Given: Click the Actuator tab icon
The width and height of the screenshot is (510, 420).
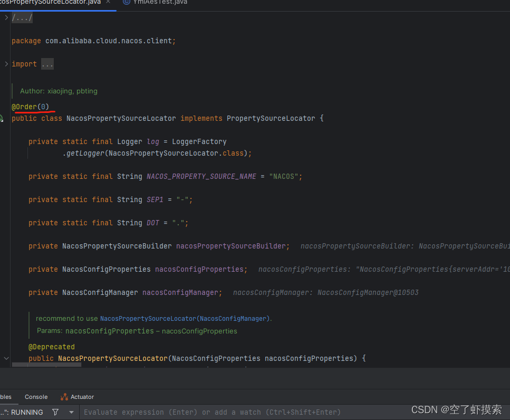Looking at the screenshot, I should 64,397.
